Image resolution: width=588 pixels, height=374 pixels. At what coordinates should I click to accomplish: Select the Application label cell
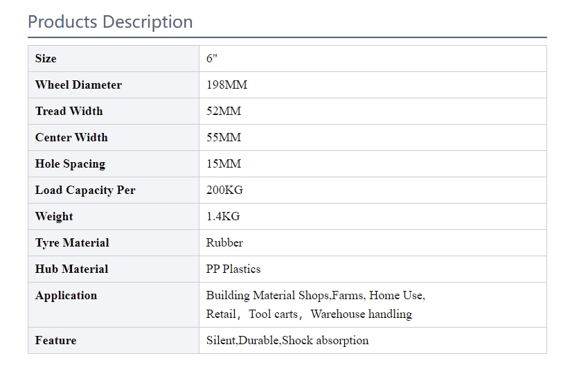pyautogui.click(x=114, y=305)
